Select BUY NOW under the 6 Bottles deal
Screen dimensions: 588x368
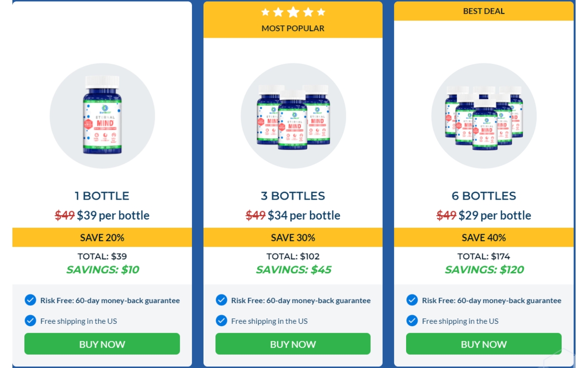pyautogui.click(x=484, y=344)
